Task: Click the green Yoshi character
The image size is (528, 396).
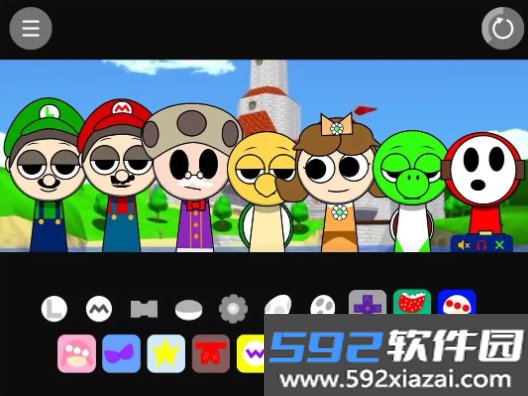Action: click(411, 191)
